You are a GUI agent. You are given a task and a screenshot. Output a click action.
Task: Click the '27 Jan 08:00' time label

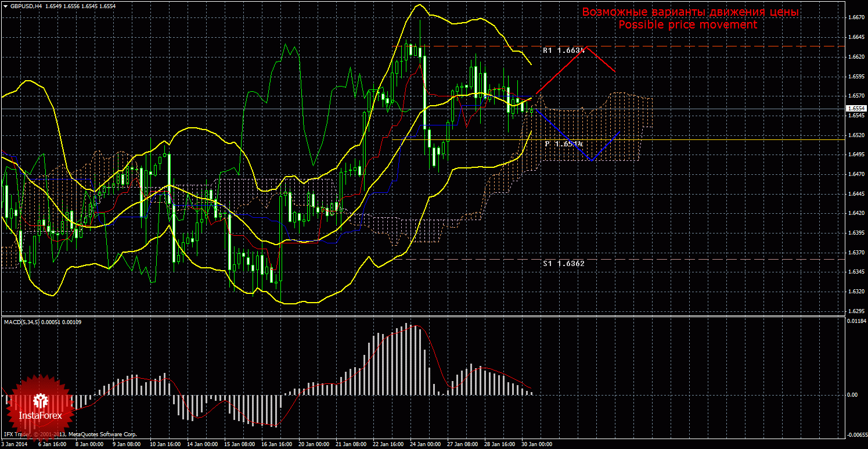(x=463, y=444)
